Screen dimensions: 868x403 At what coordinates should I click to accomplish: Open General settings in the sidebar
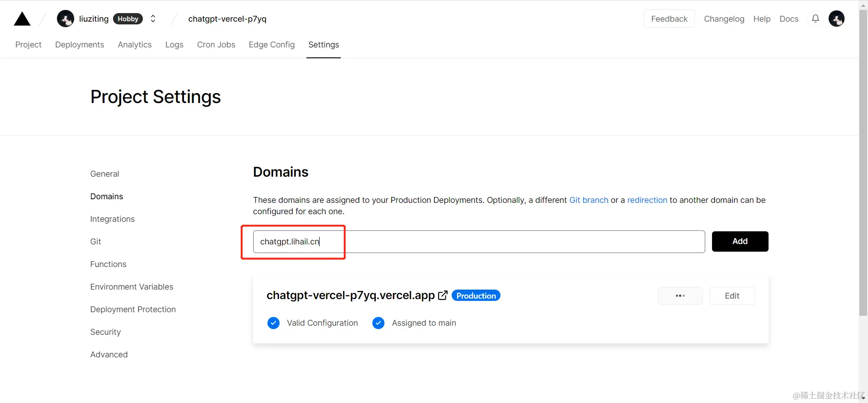[104, 174]
